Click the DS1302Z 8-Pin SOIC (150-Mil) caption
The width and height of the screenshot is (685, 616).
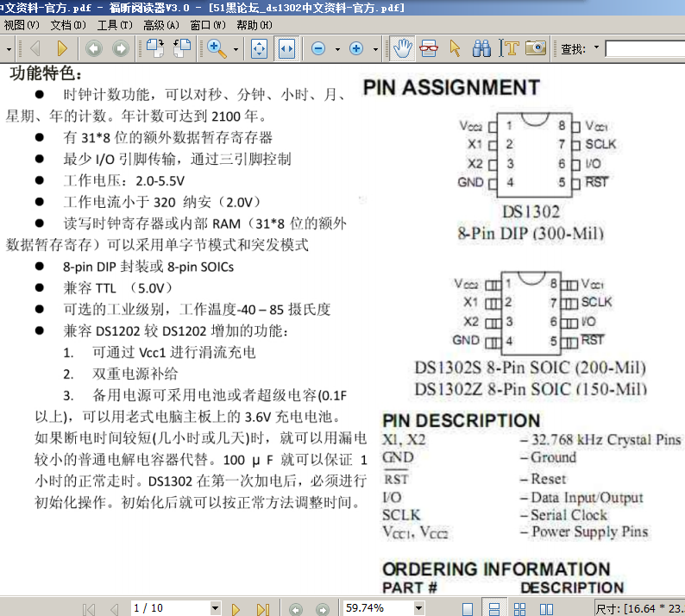click(531, 389)
